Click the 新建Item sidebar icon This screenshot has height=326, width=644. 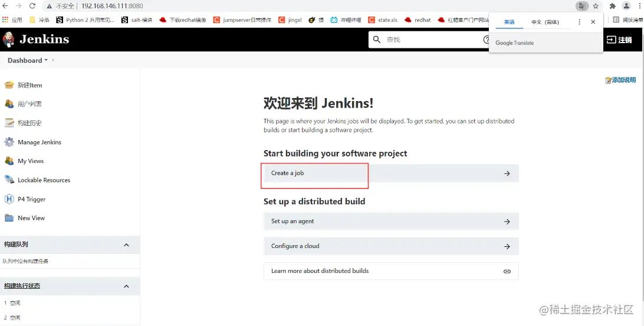(9, 85)
